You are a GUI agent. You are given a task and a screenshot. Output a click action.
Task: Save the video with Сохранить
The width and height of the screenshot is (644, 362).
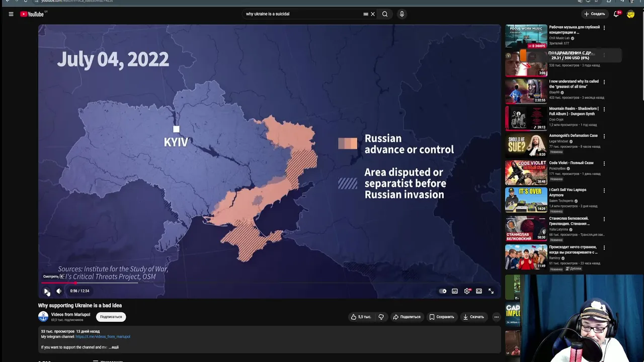click(x=442, y=317)
